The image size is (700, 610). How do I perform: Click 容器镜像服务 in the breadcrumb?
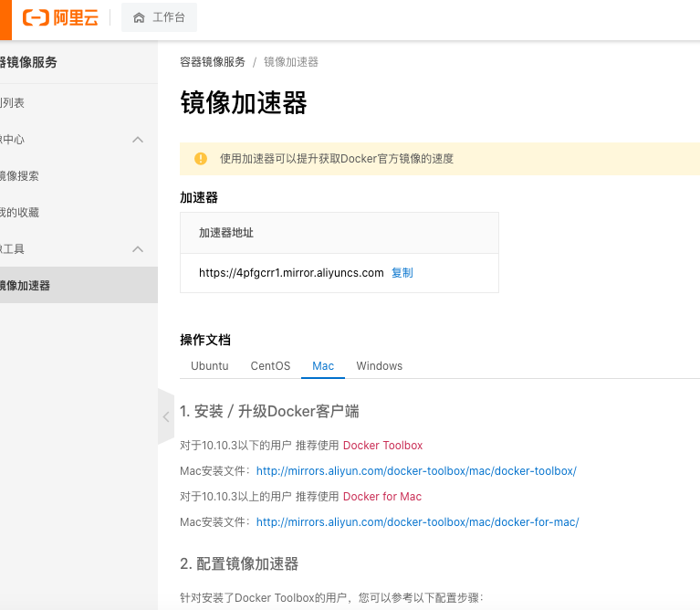click(x=213, y=61)
